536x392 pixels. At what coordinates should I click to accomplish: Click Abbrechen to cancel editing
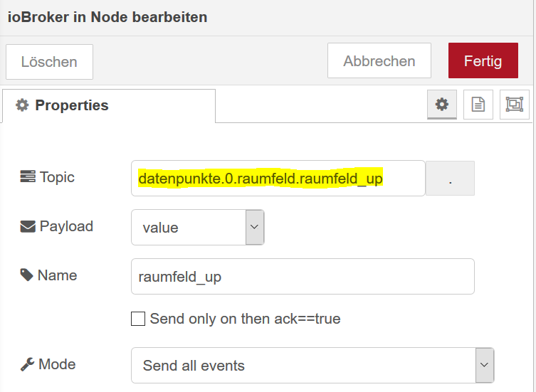coord(379,60)
